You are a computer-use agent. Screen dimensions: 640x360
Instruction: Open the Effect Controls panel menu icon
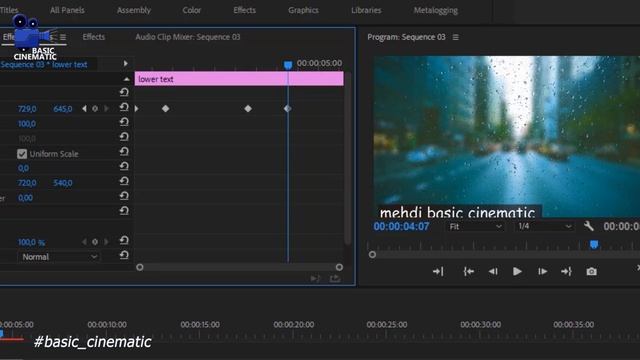[63, 37]
